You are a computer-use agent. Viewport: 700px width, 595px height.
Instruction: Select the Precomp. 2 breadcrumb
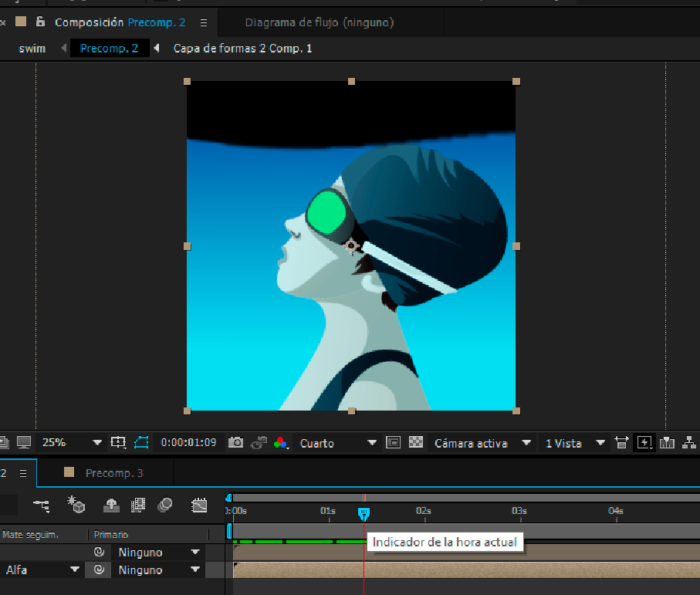click(x=109, y=48)
